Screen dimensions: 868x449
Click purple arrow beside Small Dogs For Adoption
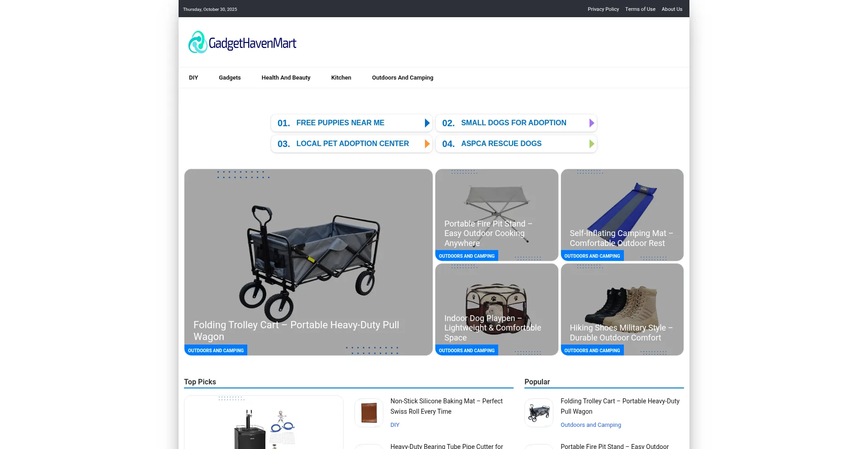pos(592,123)
